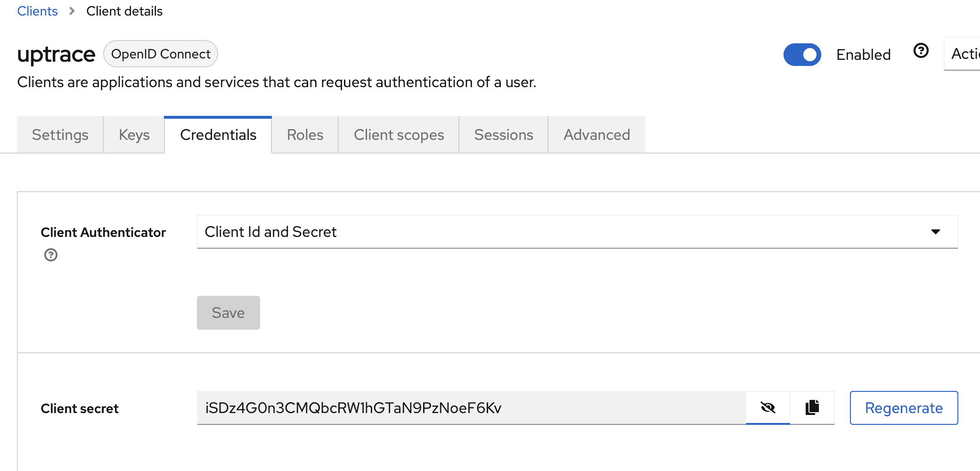Navigate back via Clients breadcrumb

pyautogui.click(x=37, y=11)
